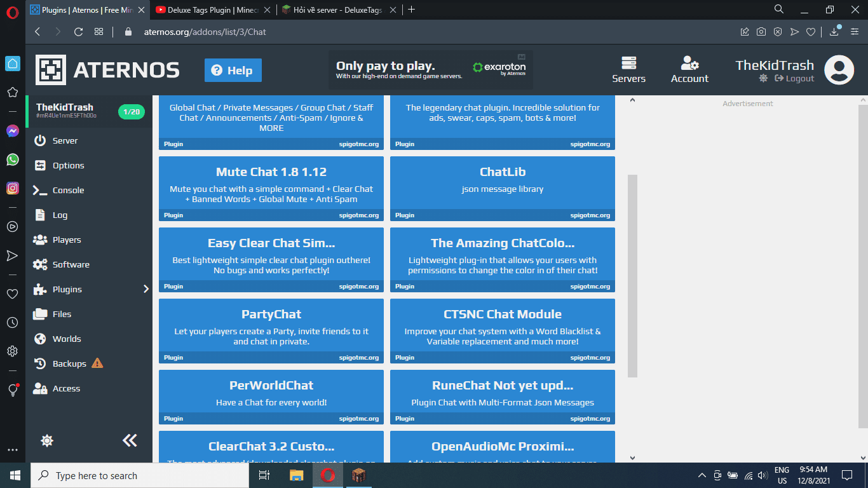Click the Logout link
Screen dimensions: 868x488
pos(794,78)
